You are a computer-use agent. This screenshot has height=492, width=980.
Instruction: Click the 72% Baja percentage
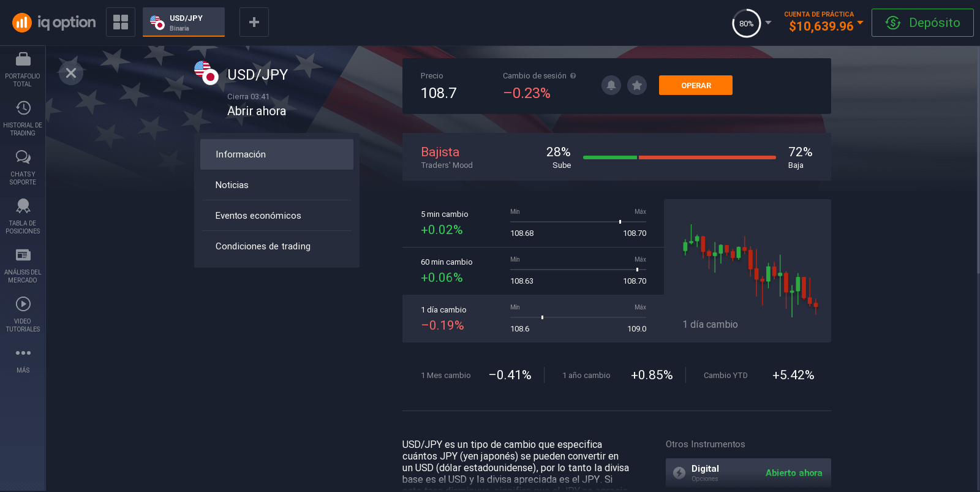(800, 152)
